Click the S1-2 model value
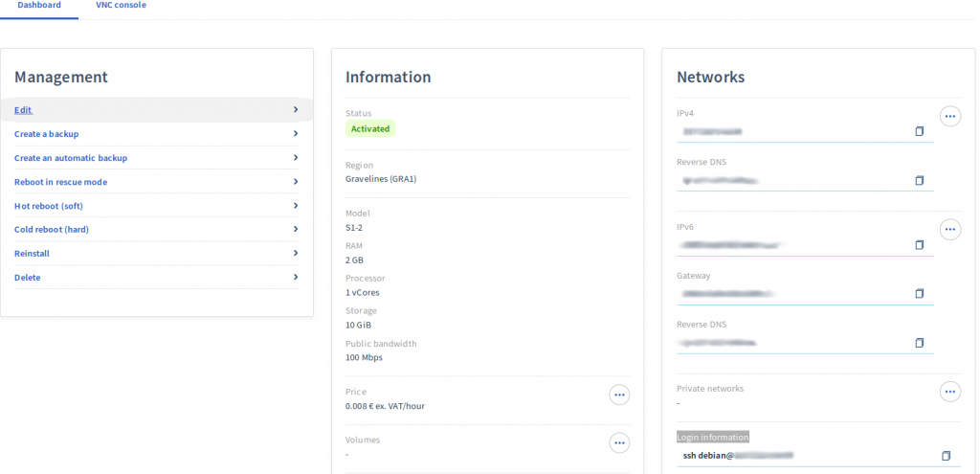The height and width of the screenshot is (474, 980). pyautogui.click(x=354, y=228)
